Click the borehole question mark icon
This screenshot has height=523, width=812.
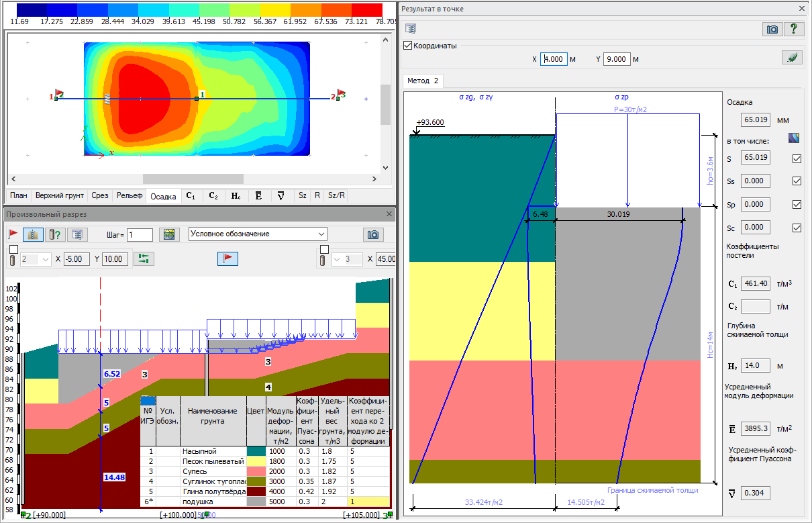tap(56, 234)
